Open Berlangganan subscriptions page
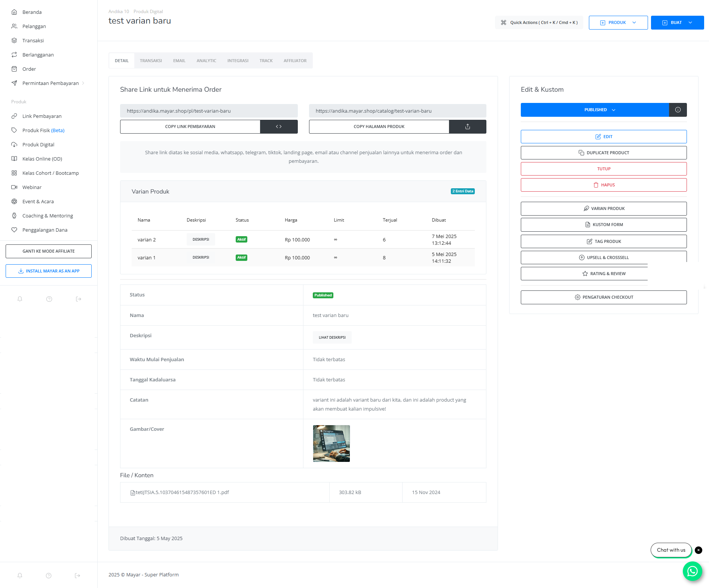 (x=38, y=55)
